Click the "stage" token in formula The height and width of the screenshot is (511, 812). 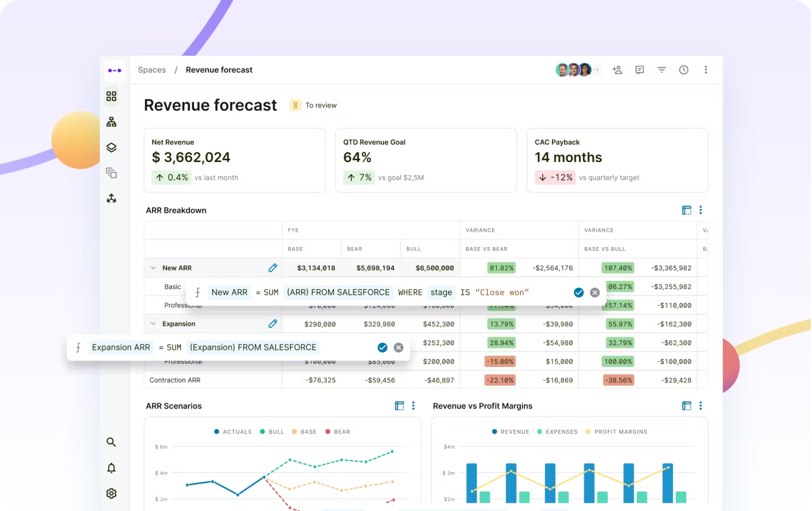[441, 292]
